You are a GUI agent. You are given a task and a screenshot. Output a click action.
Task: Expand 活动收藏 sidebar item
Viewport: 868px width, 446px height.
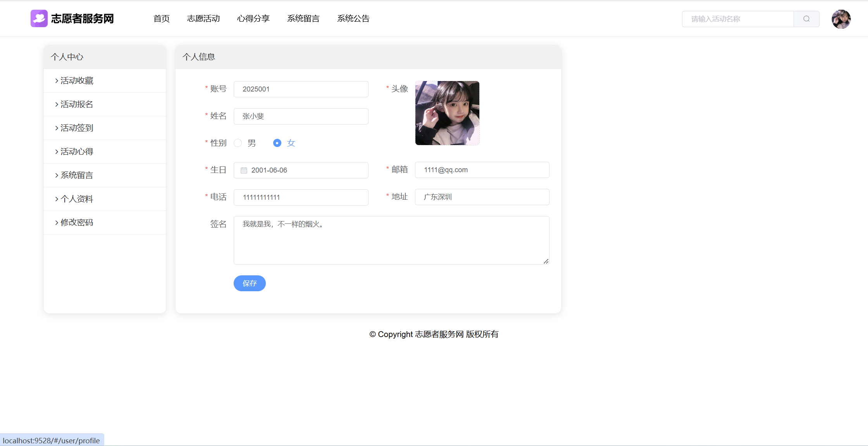click(x=77, y=81)
